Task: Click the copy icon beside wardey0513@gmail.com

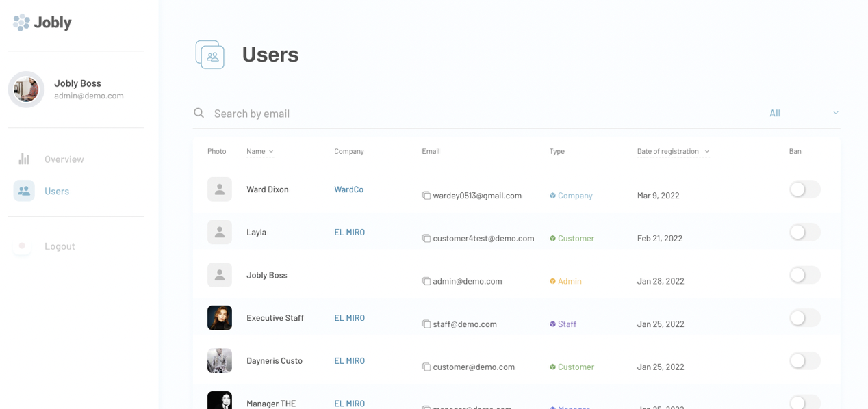Action: (426, 196)
